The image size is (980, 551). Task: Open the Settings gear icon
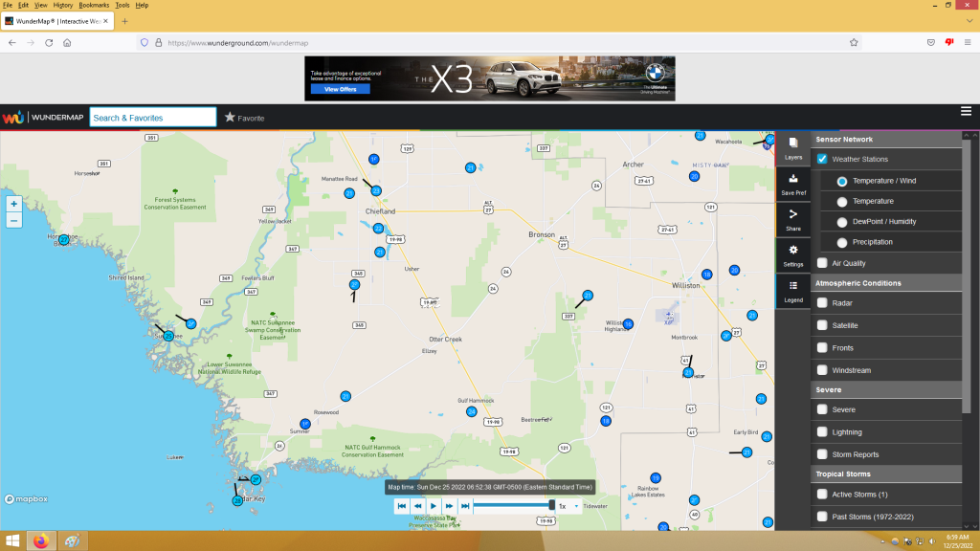click(x=793, y=254)
